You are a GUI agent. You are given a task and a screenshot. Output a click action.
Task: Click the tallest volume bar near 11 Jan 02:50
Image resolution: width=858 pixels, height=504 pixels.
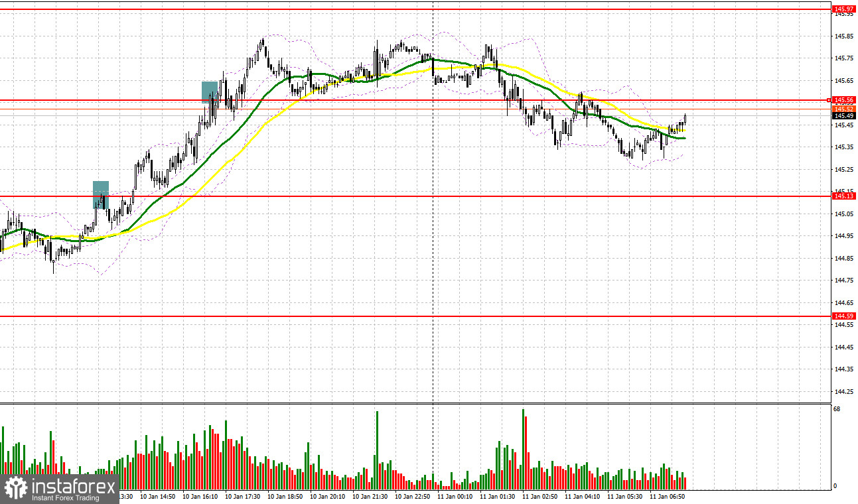(524, 449)
